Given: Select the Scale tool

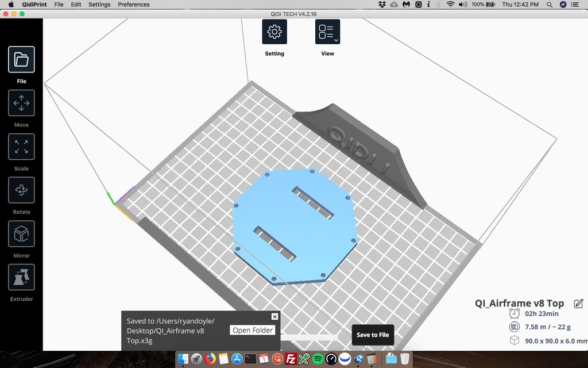Looking at the screenshot, I should coord(21,147).
